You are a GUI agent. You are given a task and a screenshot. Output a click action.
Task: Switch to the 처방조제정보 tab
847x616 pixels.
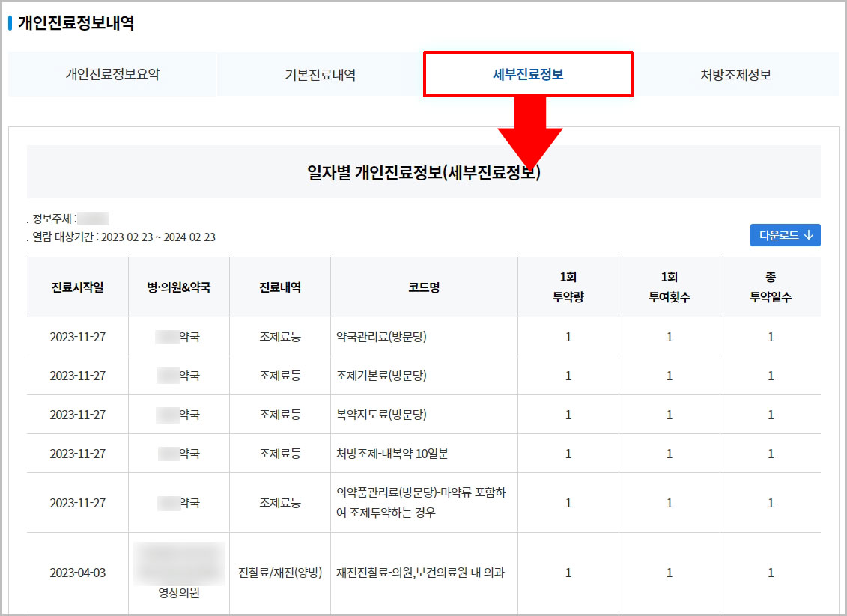pyautogui.click(x=735, y=74)
